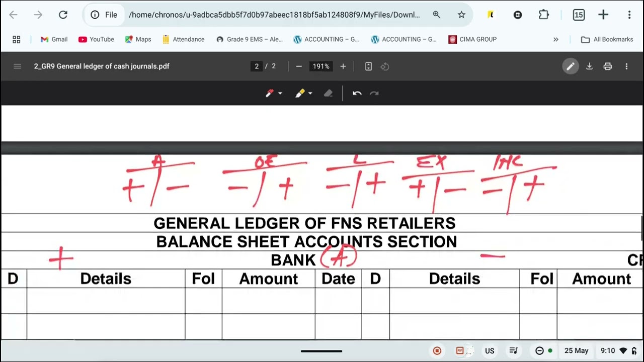The image size is (644, 362).
Task: Open a new tab with plus
Action: (x=603, y=15)
